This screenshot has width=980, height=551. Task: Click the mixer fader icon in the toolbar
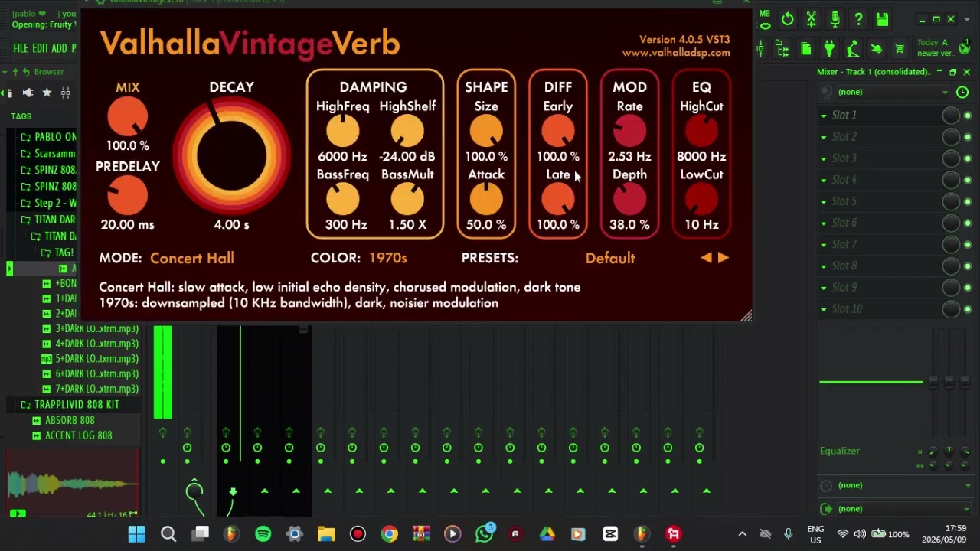coord(760,50)
